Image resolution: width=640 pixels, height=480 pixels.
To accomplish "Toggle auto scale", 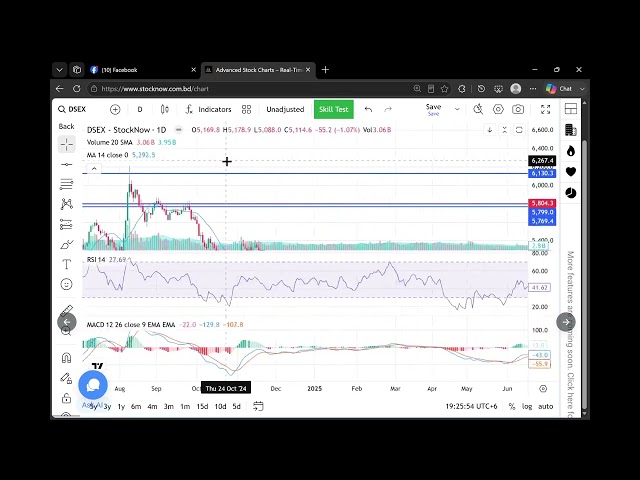I will click(546, 407).
